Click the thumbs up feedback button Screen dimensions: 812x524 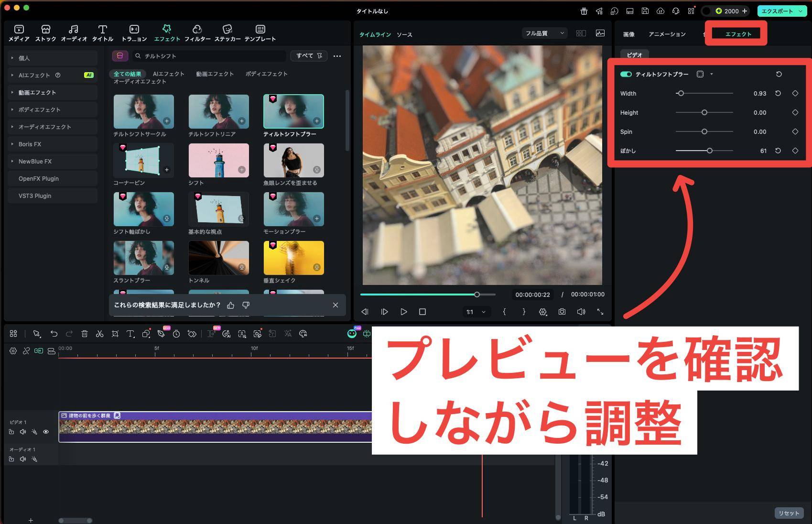pos(231,305)
